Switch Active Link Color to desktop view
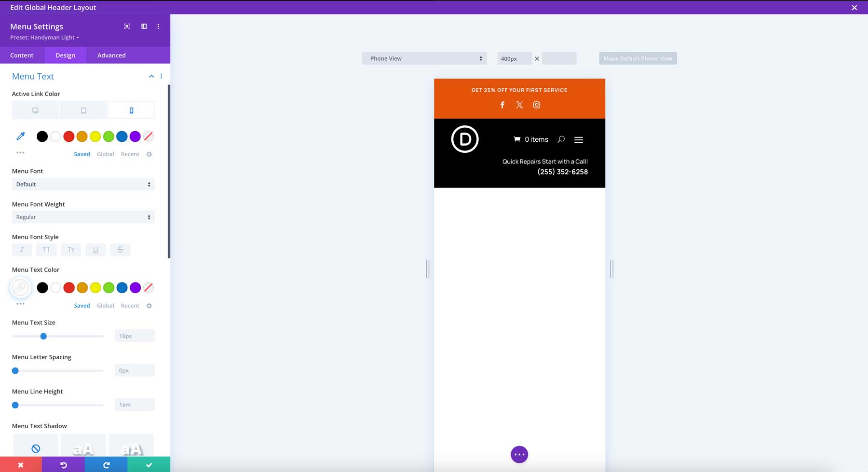This screenshot has width=868, height=472. click(x=35, y=109)
